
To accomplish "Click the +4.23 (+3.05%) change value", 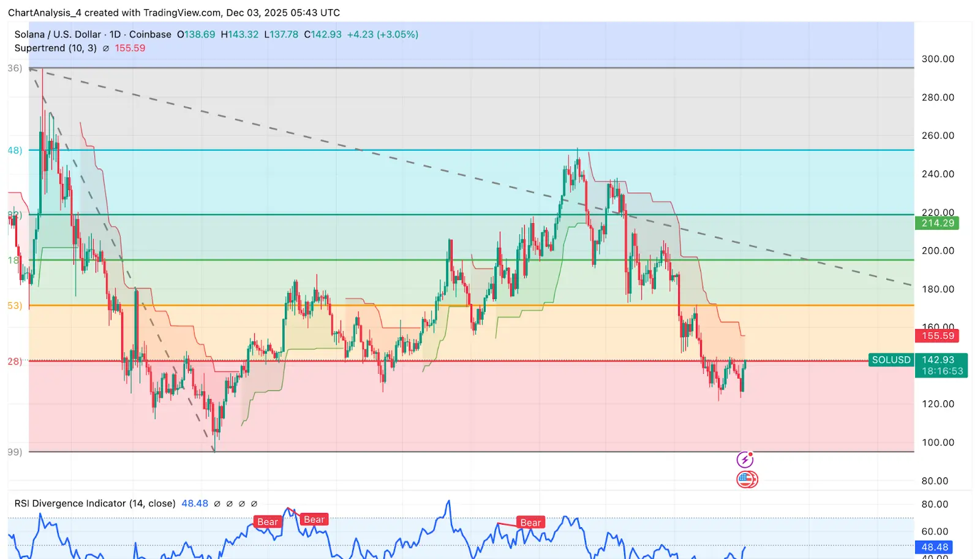I will coord(383,34).
